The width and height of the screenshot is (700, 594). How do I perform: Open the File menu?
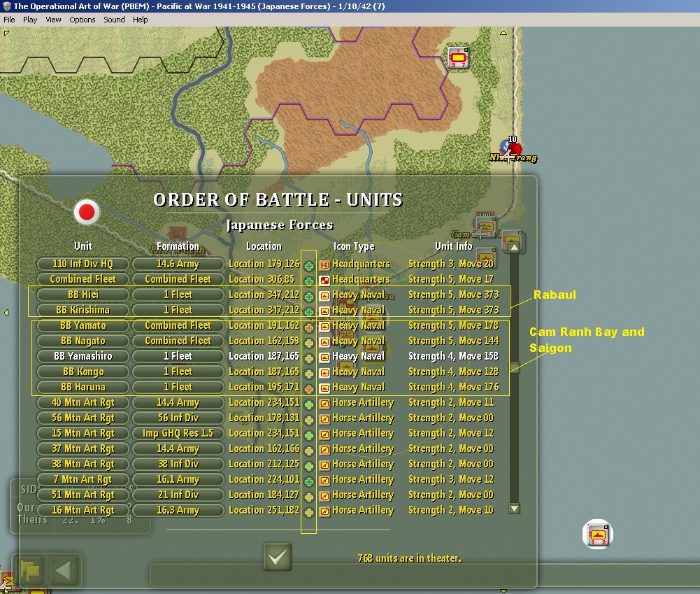pyautogui.click(x=9, y=20)
